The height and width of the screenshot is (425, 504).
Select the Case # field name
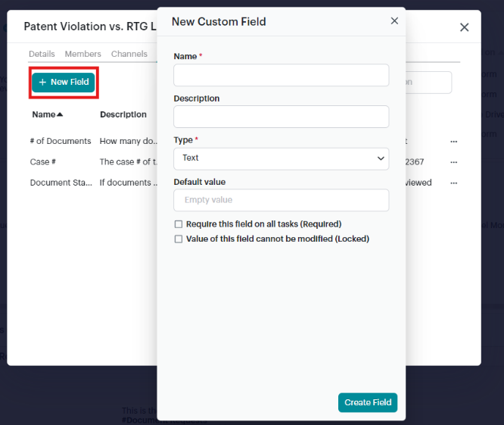pyautogui.click(x=43, y=162)
